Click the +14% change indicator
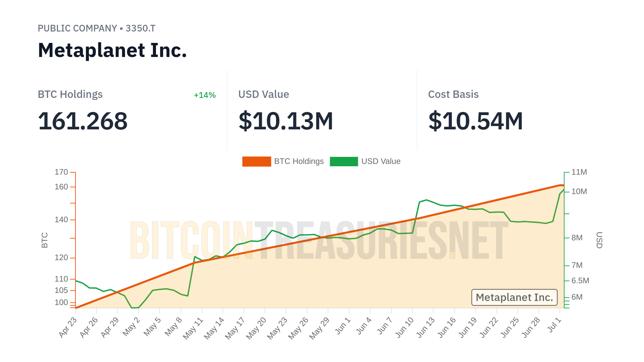Image resolution: width=644 pixels, height=362 pixels. (205, 95)
